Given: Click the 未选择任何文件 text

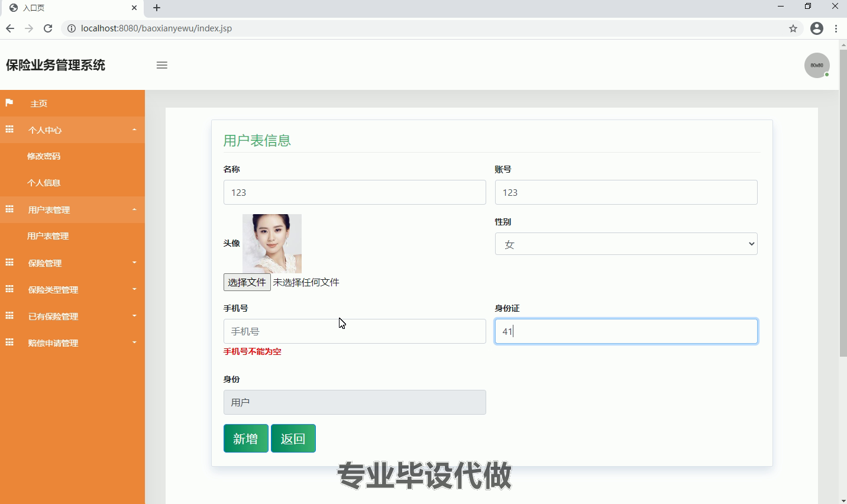Looking at the screenshot, I should (306, 282).
